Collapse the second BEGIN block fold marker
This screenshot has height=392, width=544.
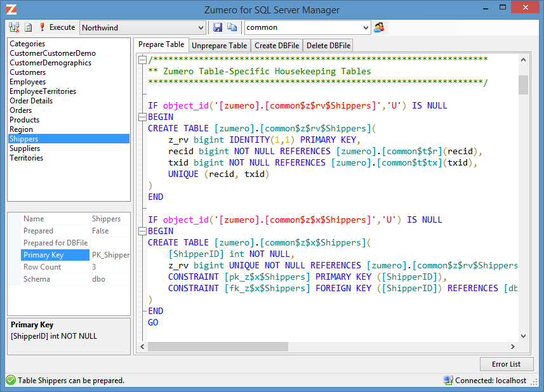coord(142,231)
